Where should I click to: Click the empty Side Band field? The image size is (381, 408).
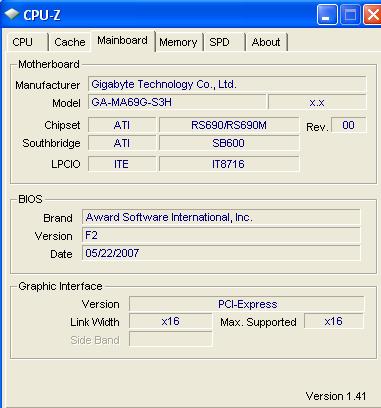[x=170, y=339]
